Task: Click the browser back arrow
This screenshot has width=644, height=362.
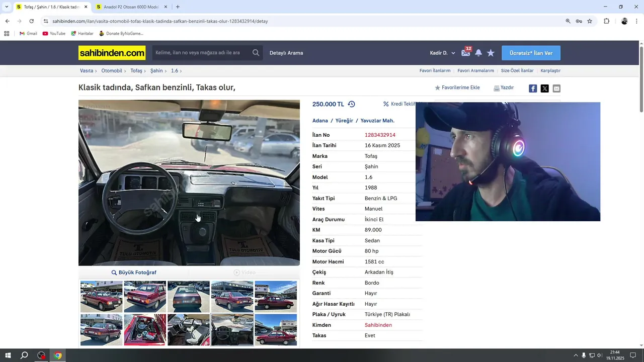Action: (x=7, y=21)
